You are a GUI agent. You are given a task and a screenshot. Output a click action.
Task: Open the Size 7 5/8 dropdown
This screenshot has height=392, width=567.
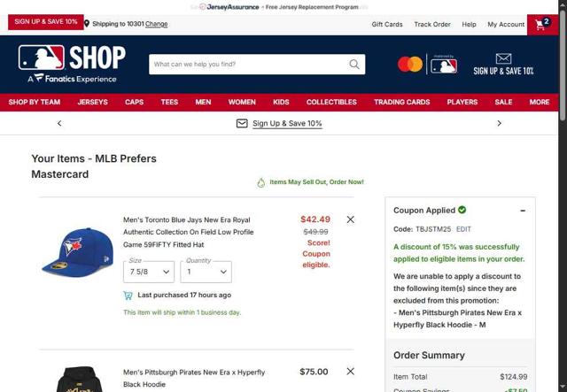[x=149, y=272]
